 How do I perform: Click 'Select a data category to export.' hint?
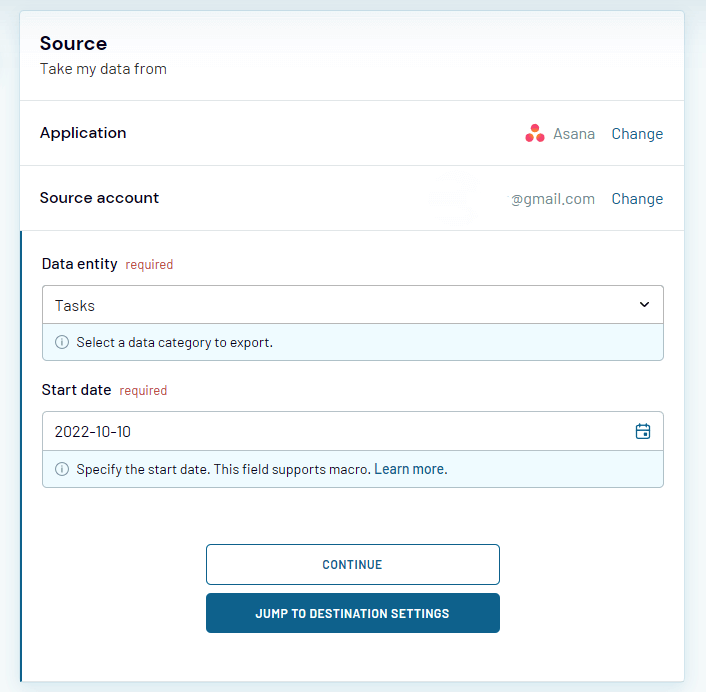pos(175,343)
